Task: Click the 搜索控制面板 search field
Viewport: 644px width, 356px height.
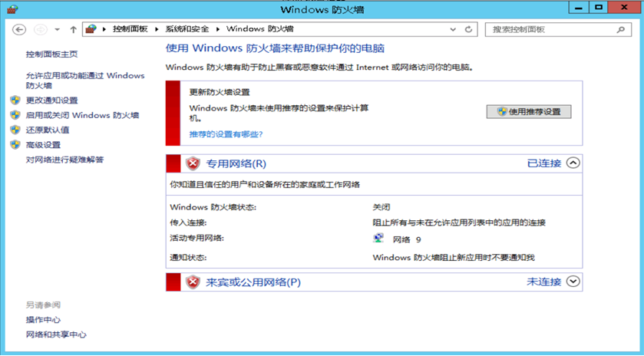Action: coord(558,30)
